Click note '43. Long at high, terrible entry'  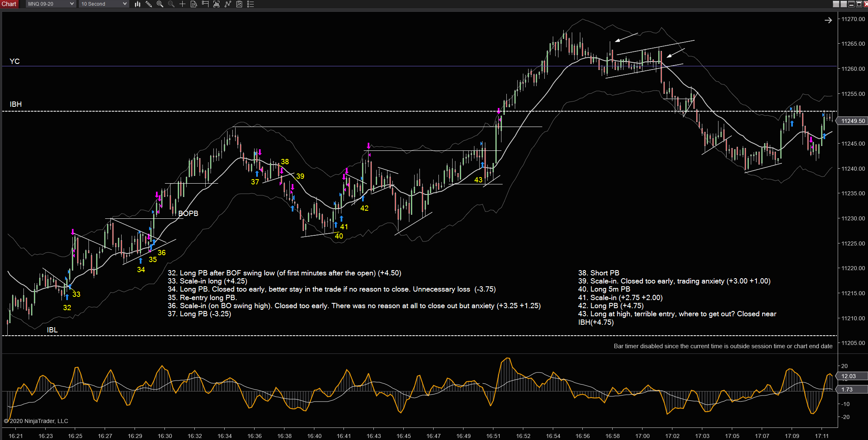[x=677, y=318]
